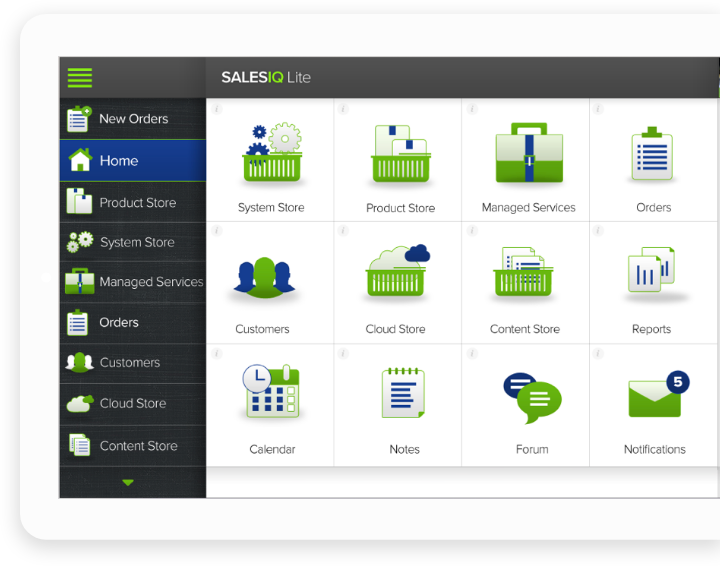Click the Orders tile label
The width and height of the screenshot is (720, 566).
653,207
